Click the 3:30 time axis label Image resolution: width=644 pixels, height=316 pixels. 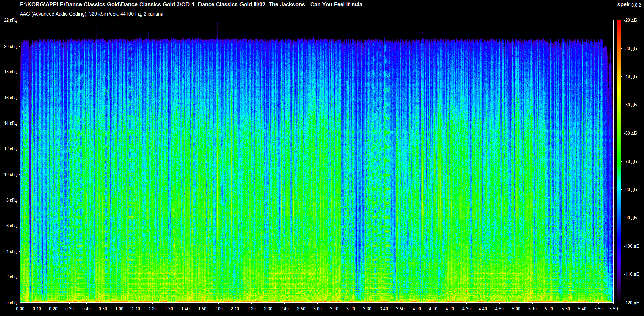[367, 309]
